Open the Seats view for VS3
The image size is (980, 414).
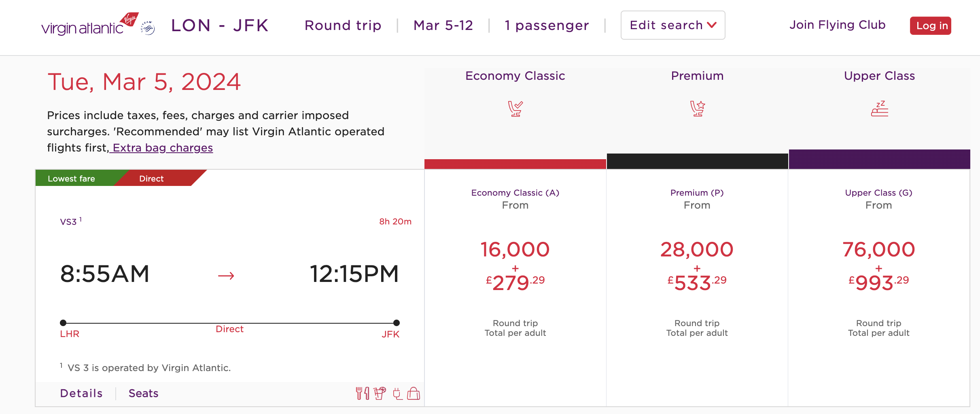click(143, 393)
